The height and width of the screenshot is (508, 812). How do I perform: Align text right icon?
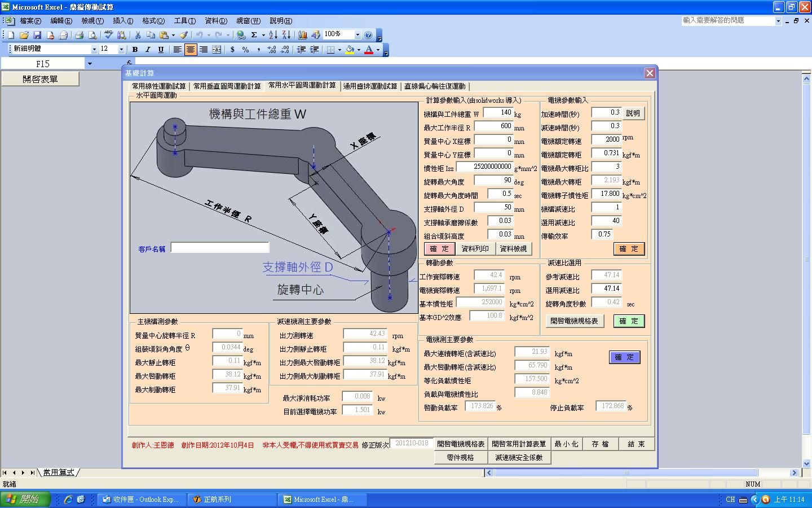204,50
